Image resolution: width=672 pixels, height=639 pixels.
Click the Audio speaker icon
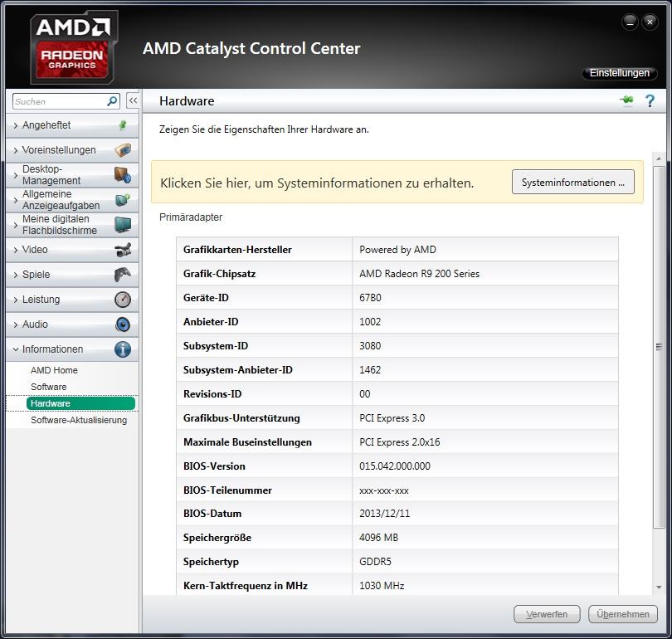[x=123, y=324]
